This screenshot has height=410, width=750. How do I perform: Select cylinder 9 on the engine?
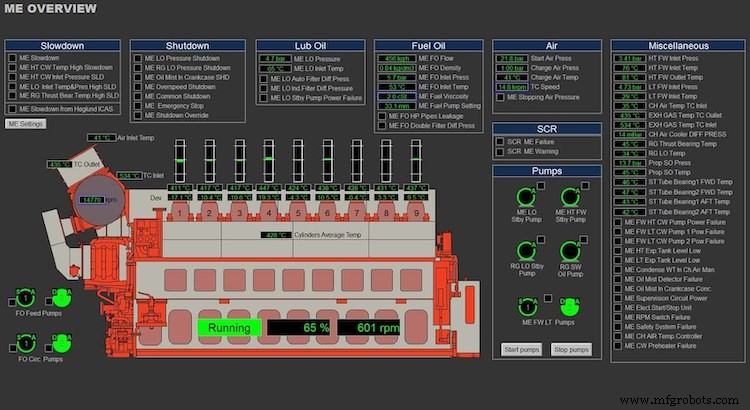pos(417,211)
